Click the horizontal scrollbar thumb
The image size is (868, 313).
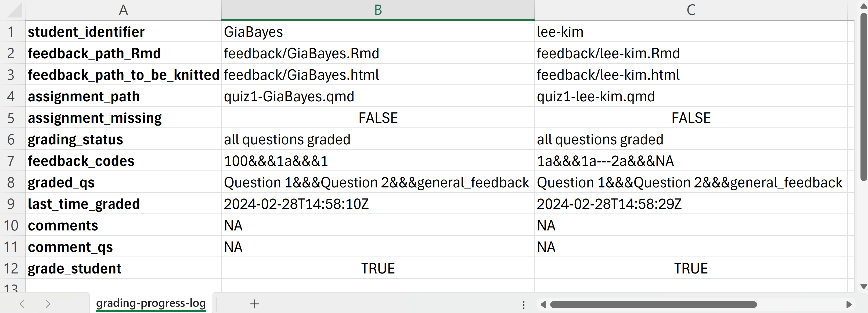point(653,305)
